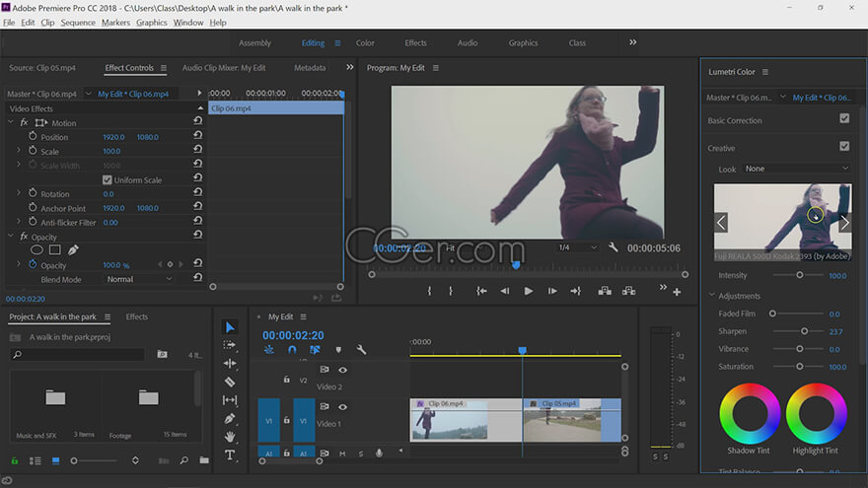This screenshot has width=868, height=488.
Task: Play the program monitor
Action: tap(529, 291)
